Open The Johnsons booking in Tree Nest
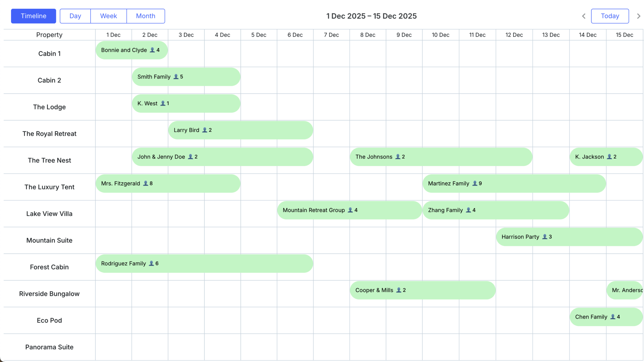Screen dimensions: 644x362 pyautogui.click(x=441, y=157)
